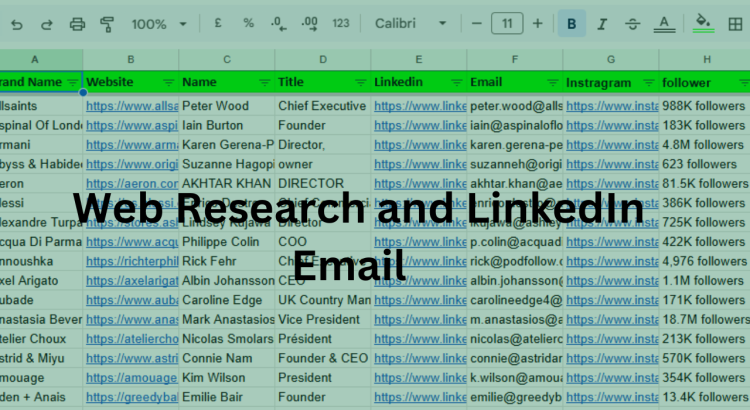The height and width of the screenshot is (410, 750).
Task: Select the Paint format tool
Action: tap(107, 24)
